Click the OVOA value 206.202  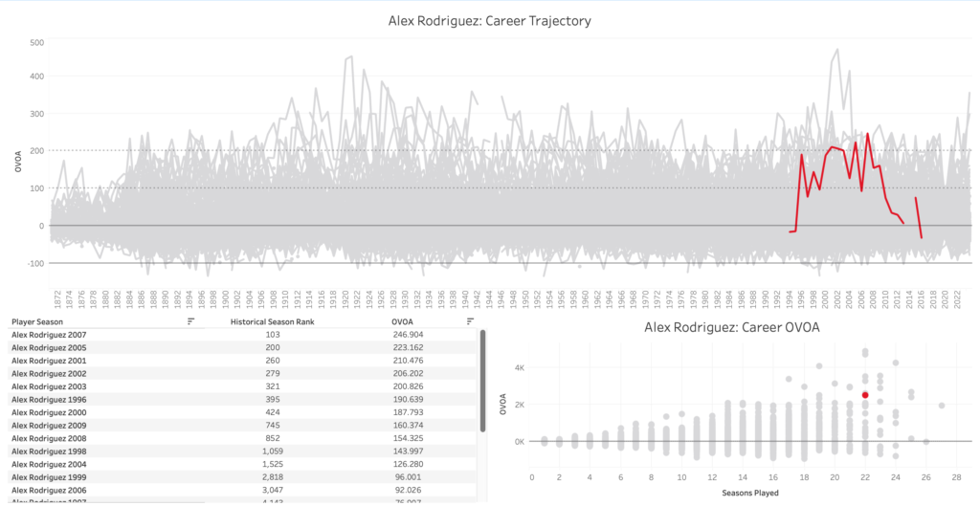pos(410,374)
